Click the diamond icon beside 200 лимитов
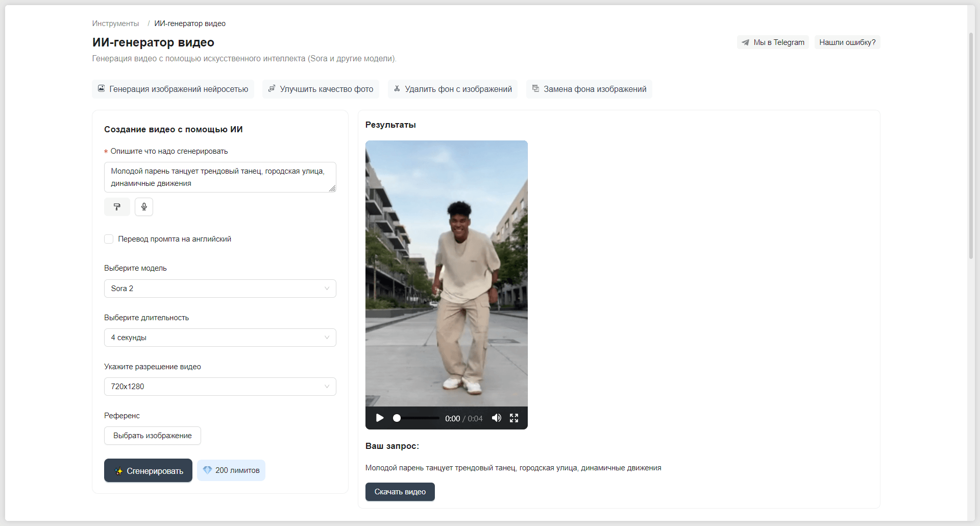Screen dimensions: 980x526 [207, 470]
